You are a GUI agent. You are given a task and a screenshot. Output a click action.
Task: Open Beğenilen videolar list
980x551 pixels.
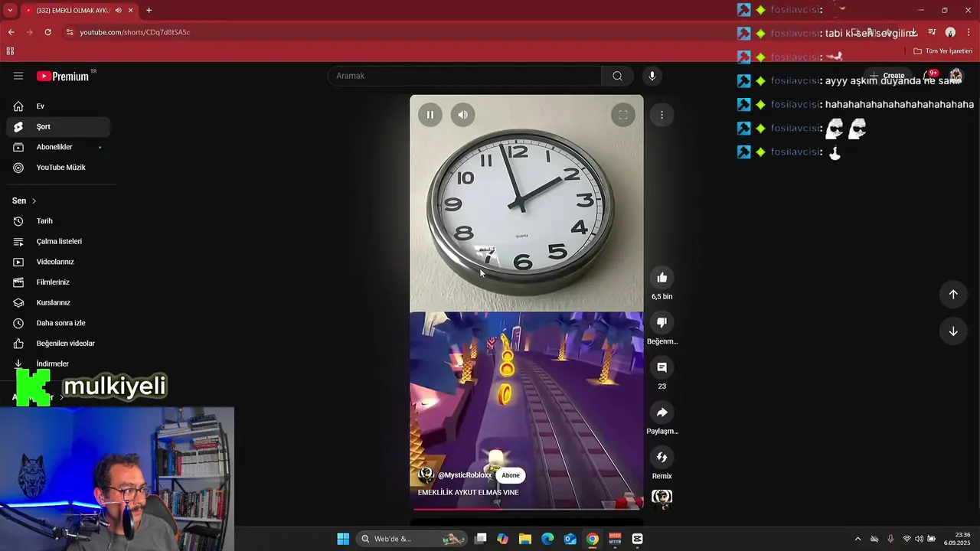tap(57, 344)
